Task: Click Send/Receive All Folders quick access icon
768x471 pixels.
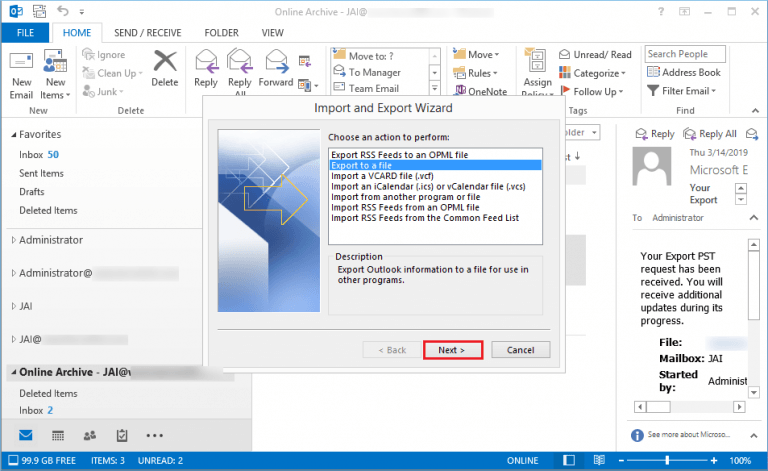Action: [x=40, y=10]
